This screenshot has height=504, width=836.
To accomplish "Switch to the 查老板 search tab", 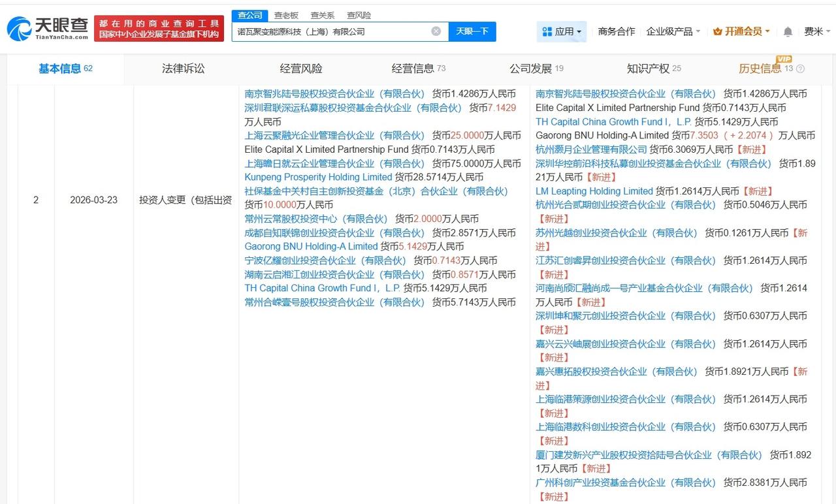I will coord(287,15).
